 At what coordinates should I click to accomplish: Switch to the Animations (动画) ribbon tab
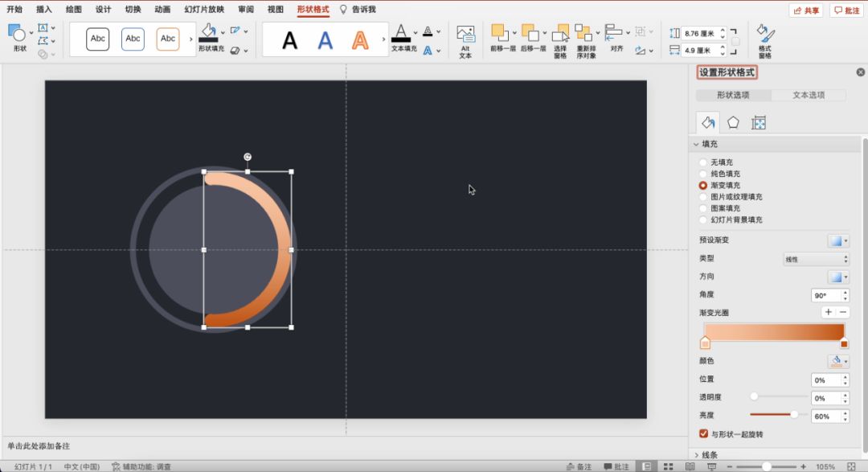(x=162, y=10)
